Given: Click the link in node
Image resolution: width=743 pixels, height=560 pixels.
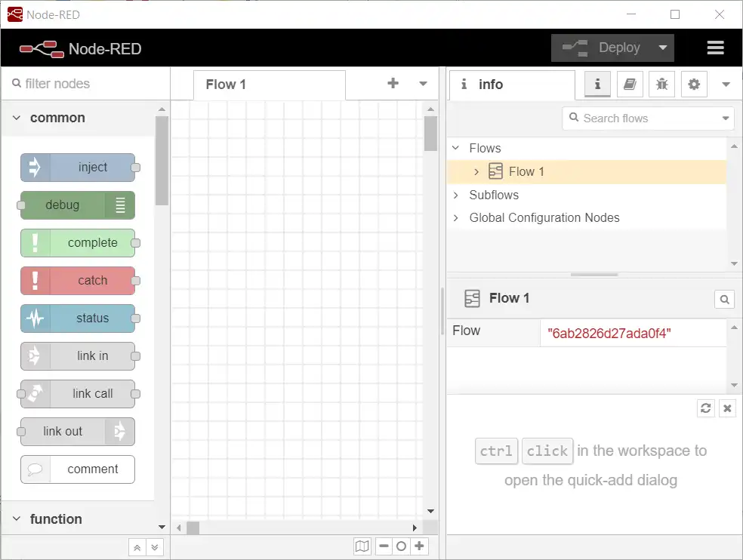Looking at the screenshot, I should pos(78,356).
